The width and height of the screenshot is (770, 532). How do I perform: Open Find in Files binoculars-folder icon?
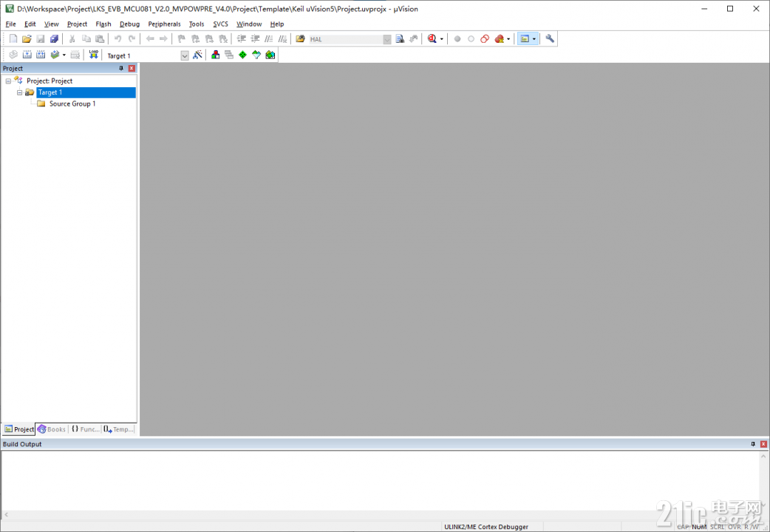300,39
